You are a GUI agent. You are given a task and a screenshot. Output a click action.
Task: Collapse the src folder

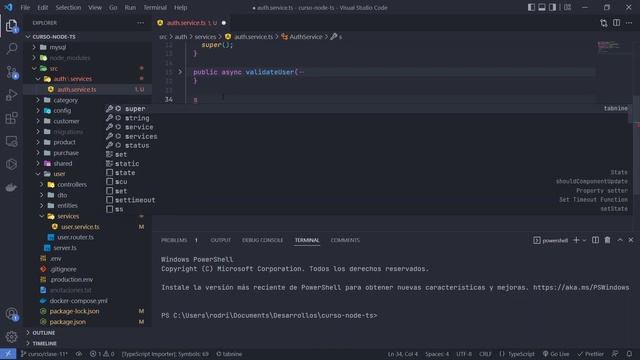[53, 69]
